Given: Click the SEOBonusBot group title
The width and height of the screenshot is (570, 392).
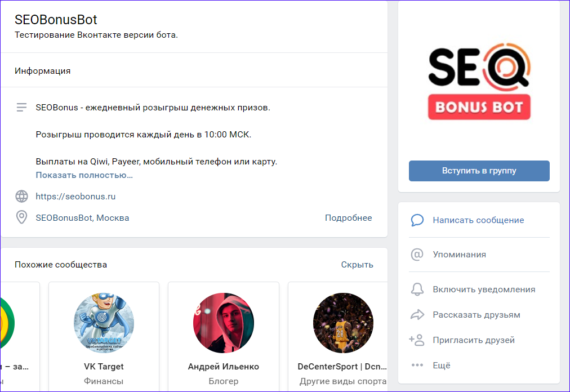Looking at the screenshot, I should (x=56, y=20).
